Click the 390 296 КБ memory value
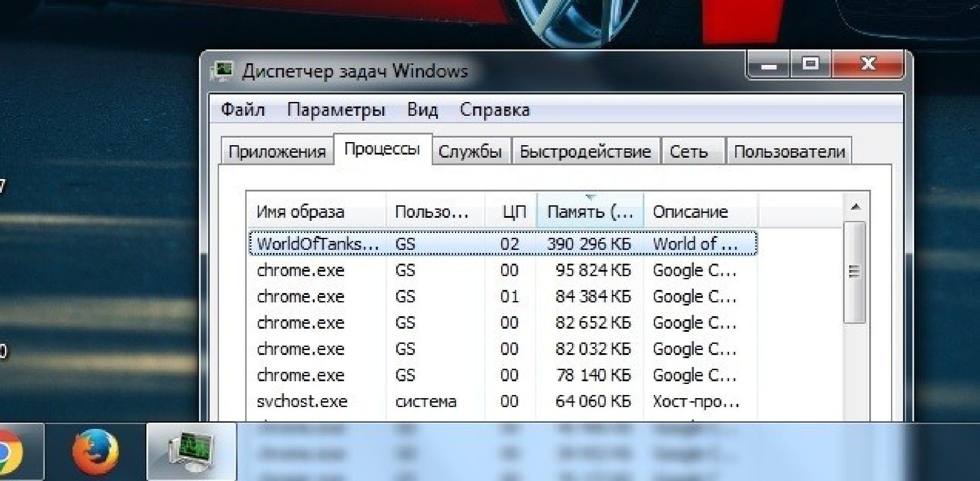 click(x=589, y=244)
